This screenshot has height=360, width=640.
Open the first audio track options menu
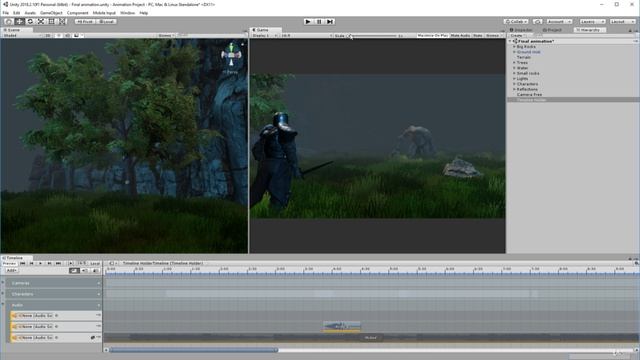pyautogui.click(x=98, y=315)
